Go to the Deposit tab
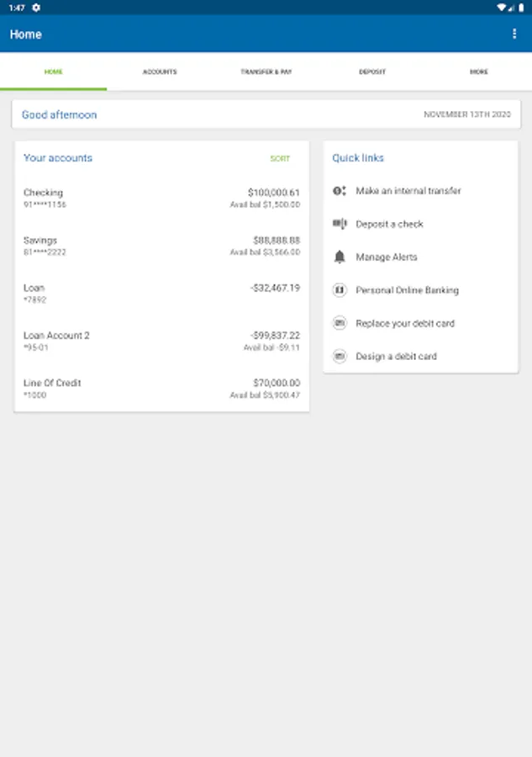The image size is (532, 757). pyautogui.click(x=372, y=72)
